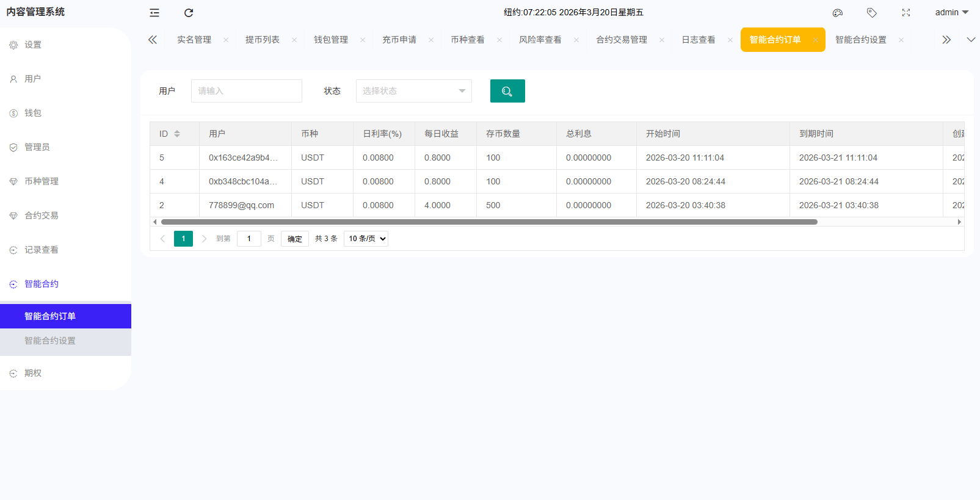The image size is (980, 500).
Task: Open 智能合约设置 in the sidebar
Action: pyautogui.click(x=50, y=341)
